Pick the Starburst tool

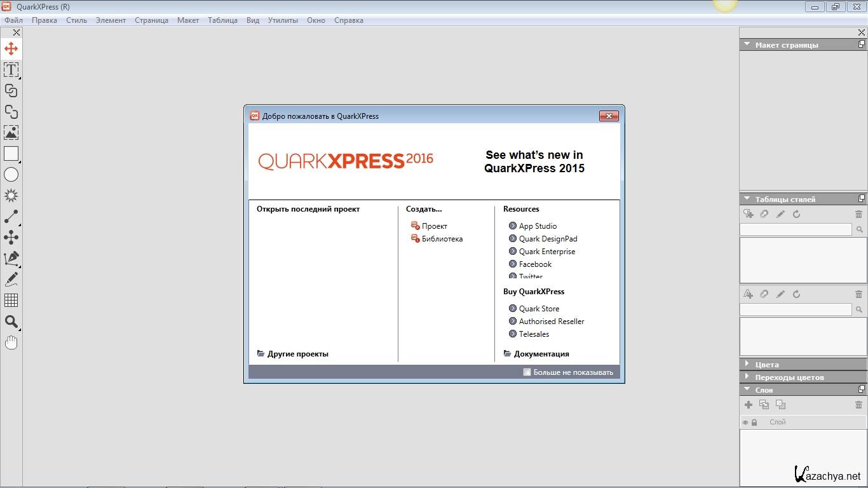click(x=11, y=196)
